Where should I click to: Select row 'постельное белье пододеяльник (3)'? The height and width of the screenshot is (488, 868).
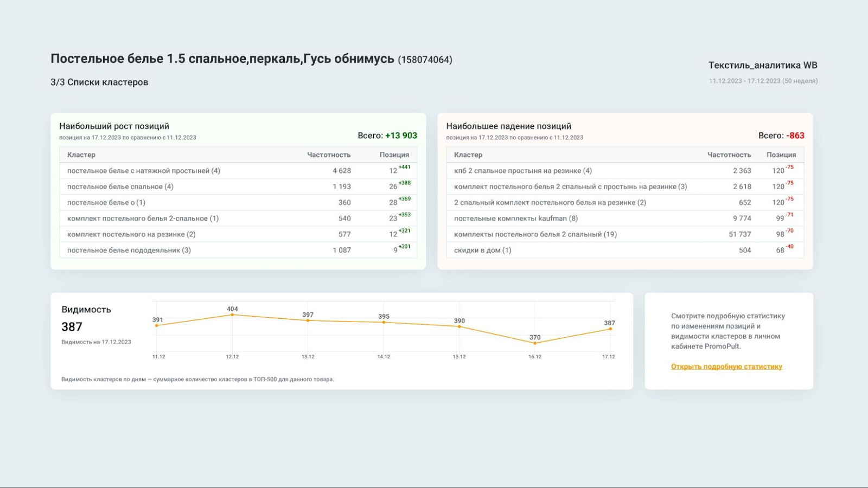pos(129,251)
